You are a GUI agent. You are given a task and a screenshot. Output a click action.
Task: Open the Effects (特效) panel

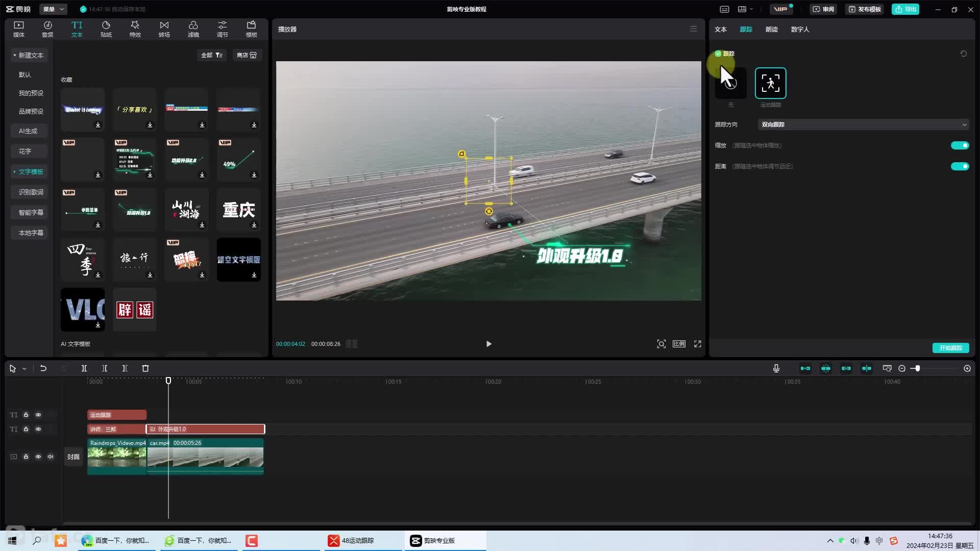tap(135, 29)
